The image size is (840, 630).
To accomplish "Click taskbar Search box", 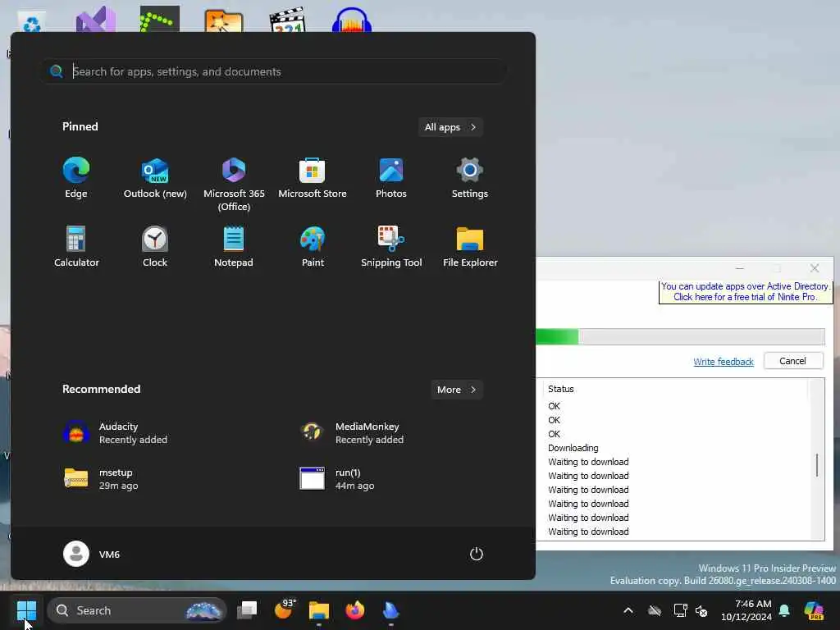I will pos(137,610).
